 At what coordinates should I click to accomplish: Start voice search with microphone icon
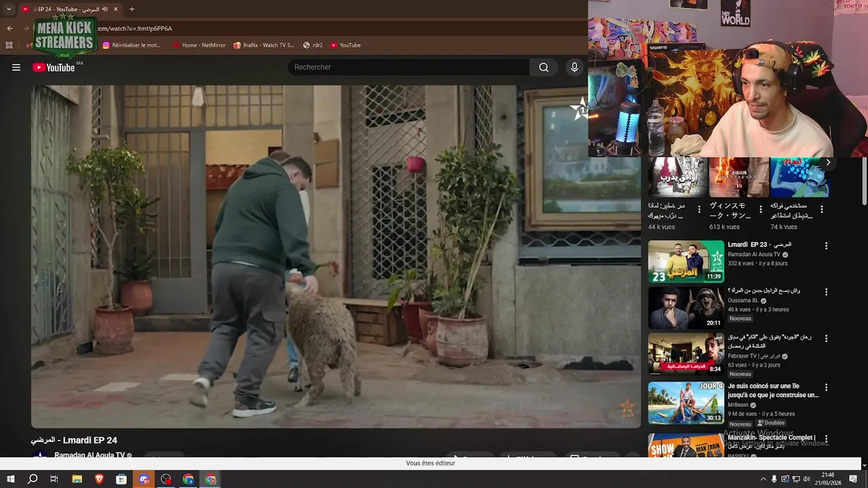574,67
